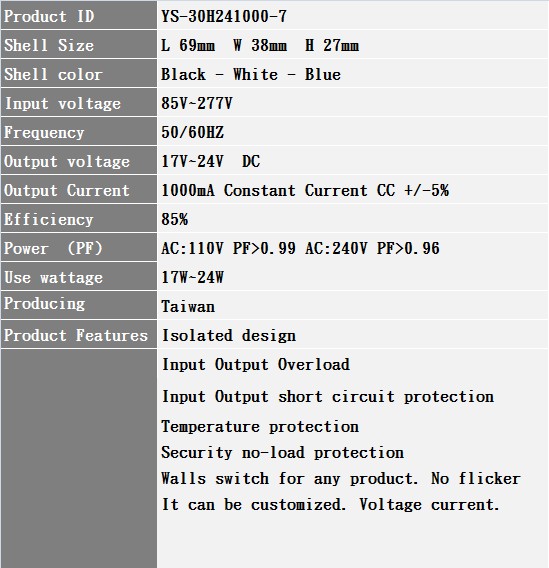Select the L 69mm W 38mm H 27mm value

click(260, 45)
